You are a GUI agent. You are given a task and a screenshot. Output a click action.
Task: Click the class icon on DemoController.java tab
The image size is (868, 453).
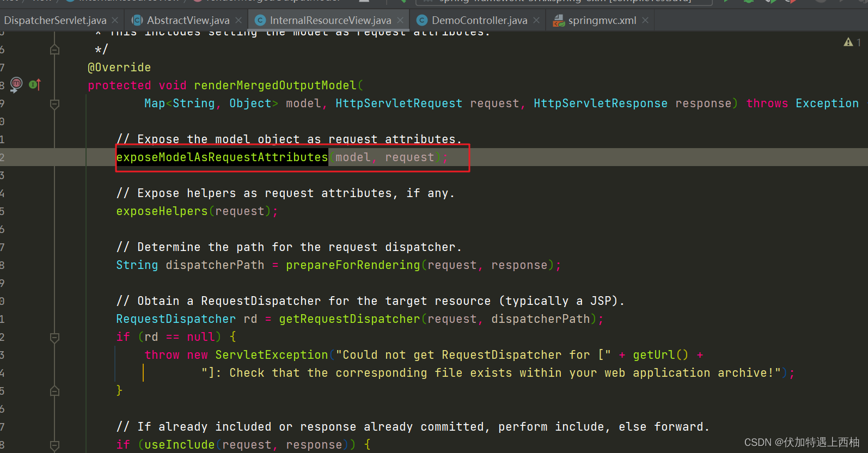point(422,21)
